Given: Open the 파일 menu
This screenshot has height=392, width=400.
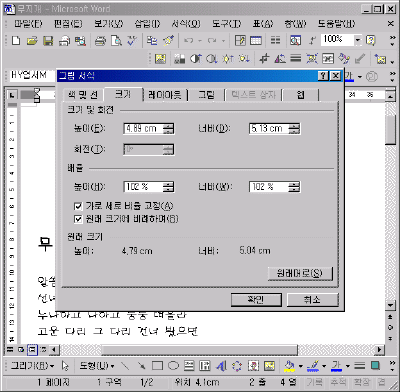Looking at the screenshot, I should coord(28,24).
